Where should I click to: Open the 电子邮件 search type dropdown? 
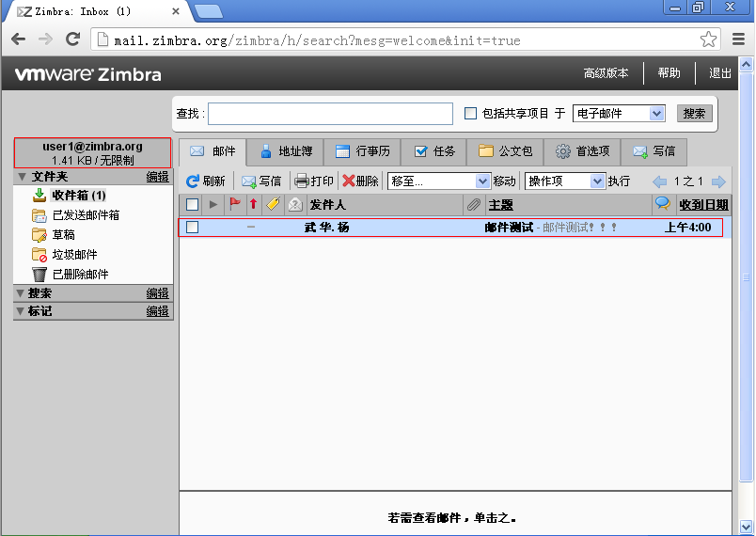pos(619,113)
